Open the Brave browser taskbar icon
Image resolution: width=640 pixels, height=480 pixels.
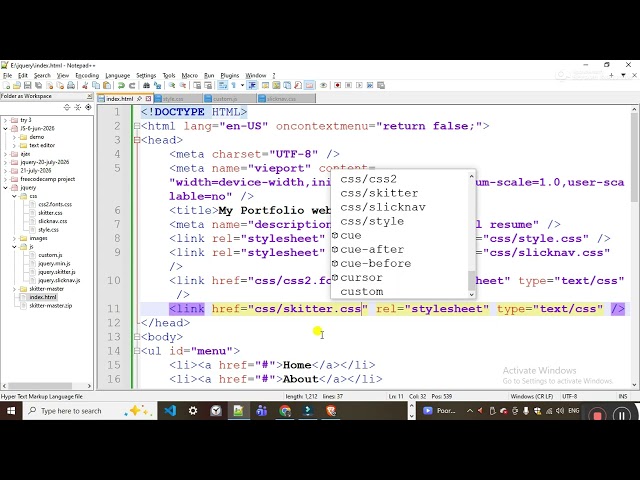coord(331,411)
